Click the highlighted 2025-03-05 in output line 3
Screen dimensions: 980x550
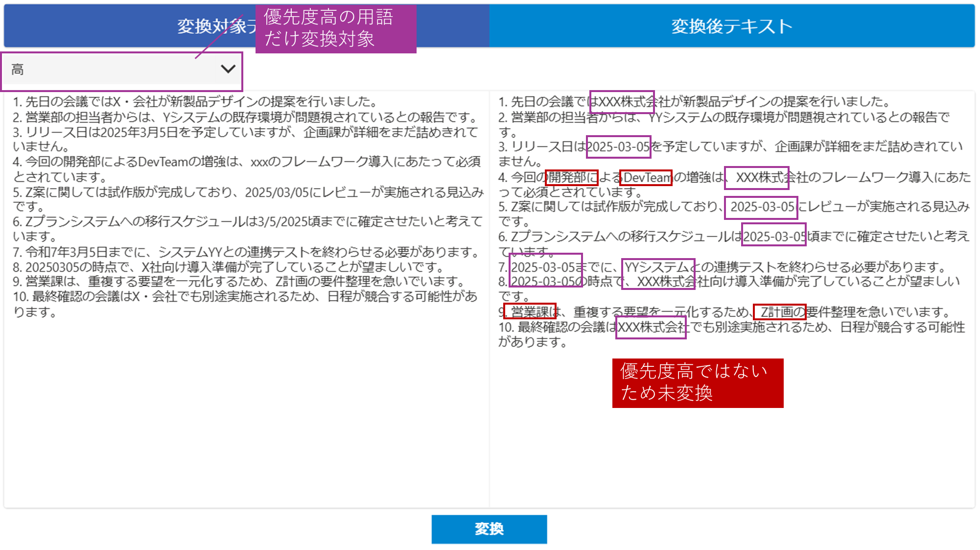click(x=618, y=146)
